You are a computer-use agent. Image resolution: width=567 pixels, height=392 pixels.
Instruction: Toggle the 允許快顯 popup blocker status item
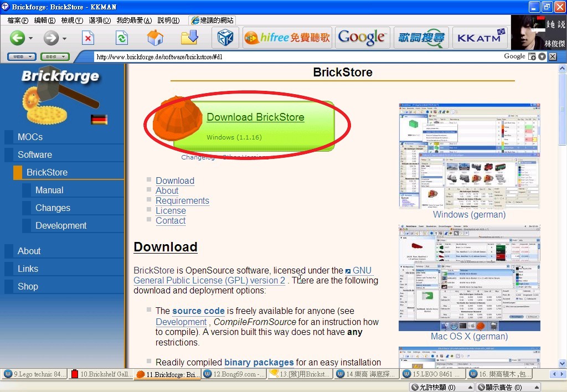pos(442,388)
